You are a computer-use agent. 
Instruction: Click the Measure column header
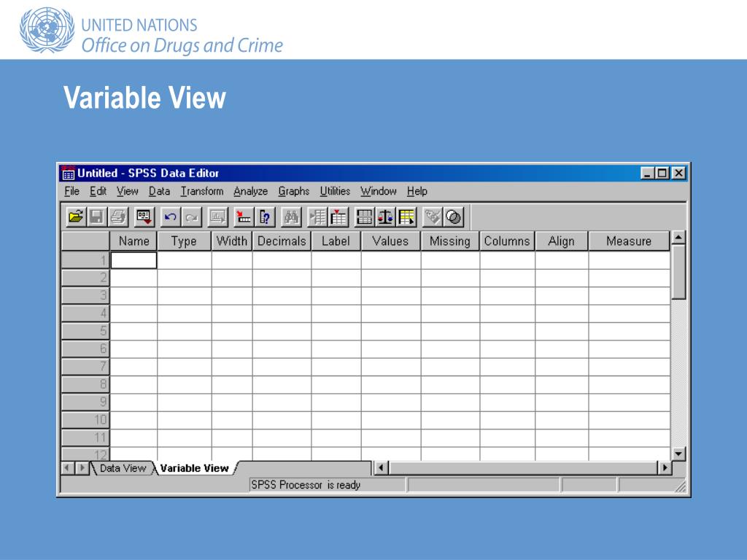point(630,241)
